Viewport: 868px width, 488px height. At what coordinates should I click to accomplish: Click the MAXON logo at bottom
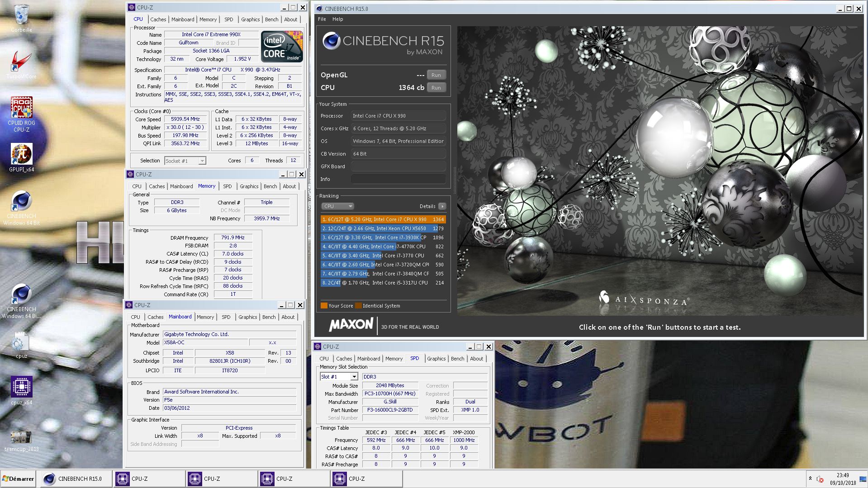351,325
